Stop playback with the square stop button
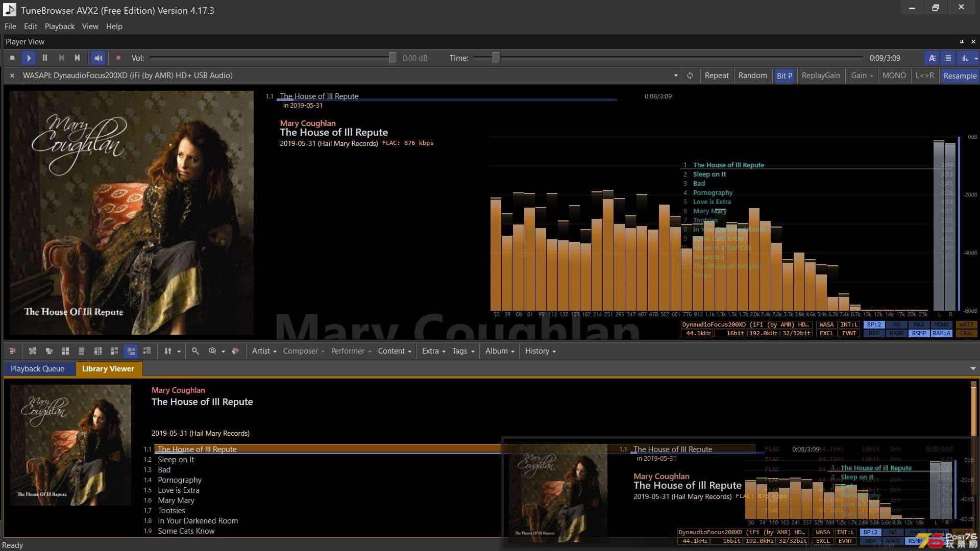This screenshot has width=980, height=551. click(12, 58)
